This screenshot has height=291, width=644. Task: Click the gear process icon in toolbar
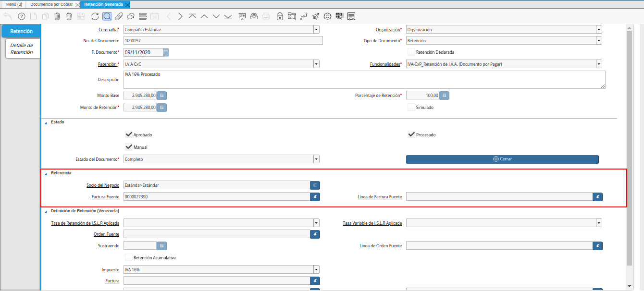[x=327, y=16]
